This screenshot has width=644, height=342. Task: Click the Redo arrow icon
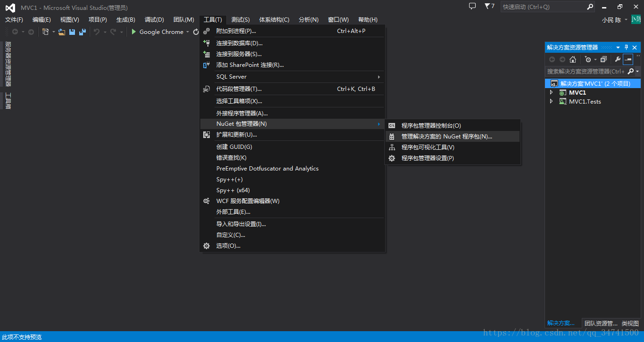pos(113,32)
